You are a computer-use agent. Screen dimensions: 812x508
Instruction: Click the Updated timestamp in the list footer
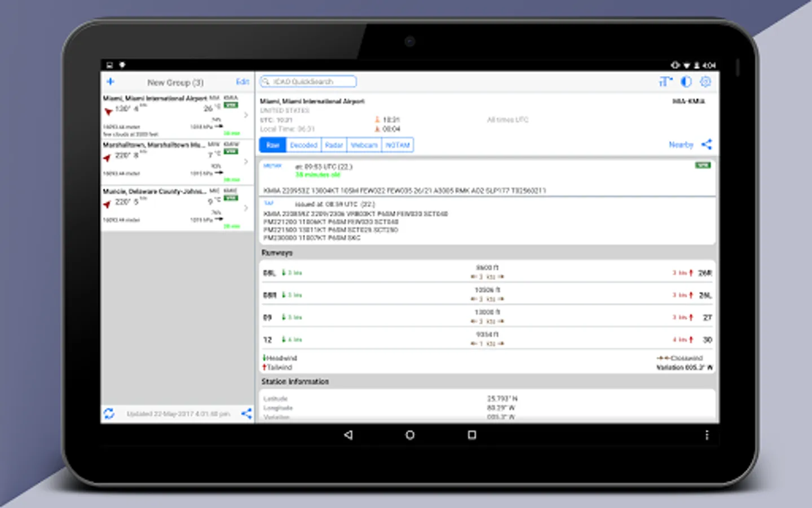coord(178,414)
